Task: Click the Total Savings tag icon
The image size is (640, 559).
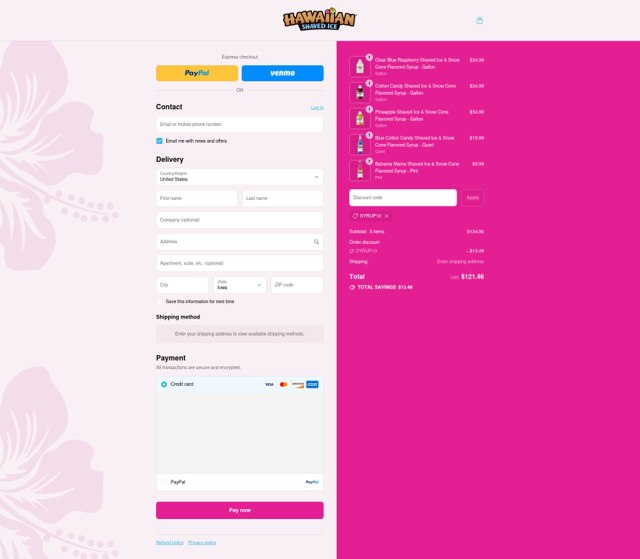Action: [x=352, y=287]
